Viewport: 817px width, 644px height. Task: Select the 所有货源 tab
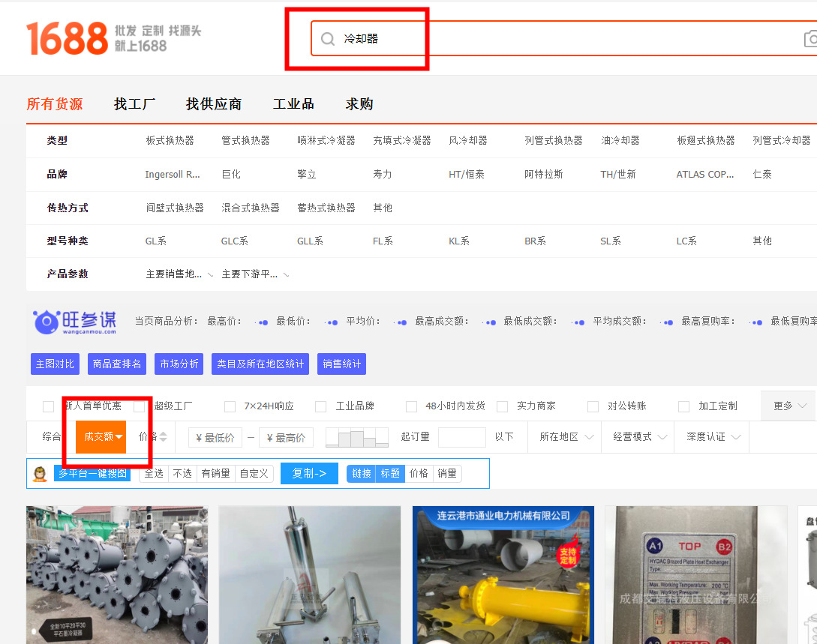click(55, 104)
